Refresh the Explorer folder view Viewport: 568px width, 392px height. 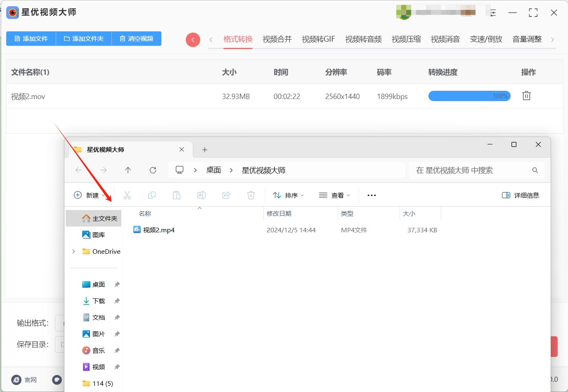(153, 170)
